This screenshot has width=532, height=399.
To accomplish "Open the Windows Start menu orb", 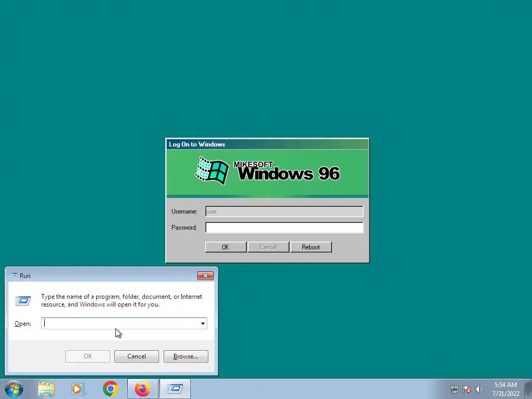I will (x=14, y=389).
